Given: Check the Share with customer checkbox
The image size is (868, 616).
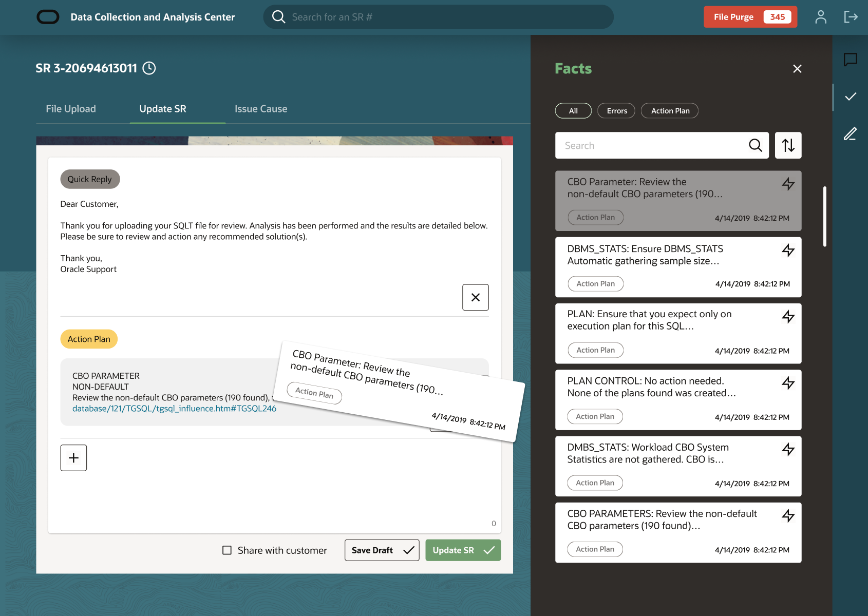Looking at the screenshot, I should point(227,550).
